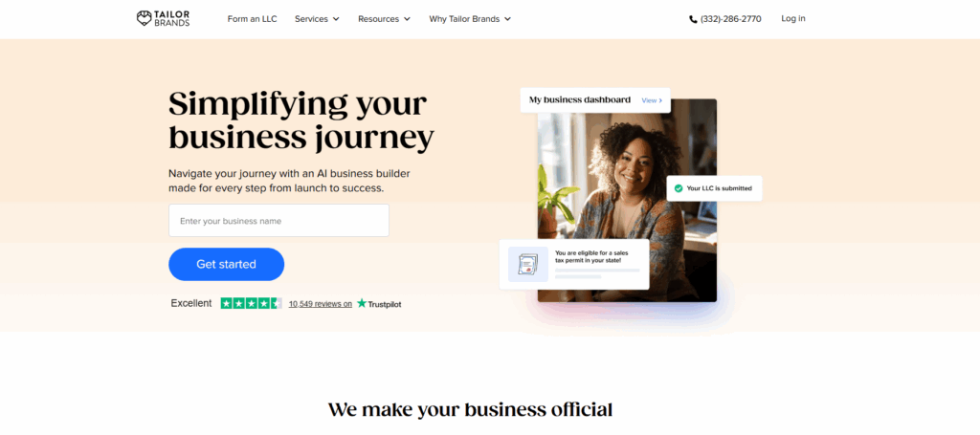Click the Your LLC is submitted notification
The height and width of the screenshot is (435, 980).
714,187
